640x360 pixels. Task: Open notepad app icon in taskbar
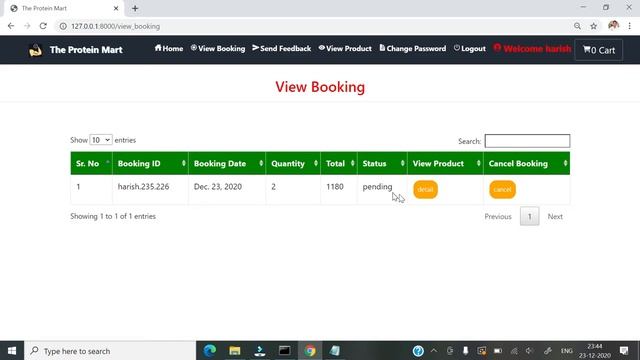[x=335, y=351]
